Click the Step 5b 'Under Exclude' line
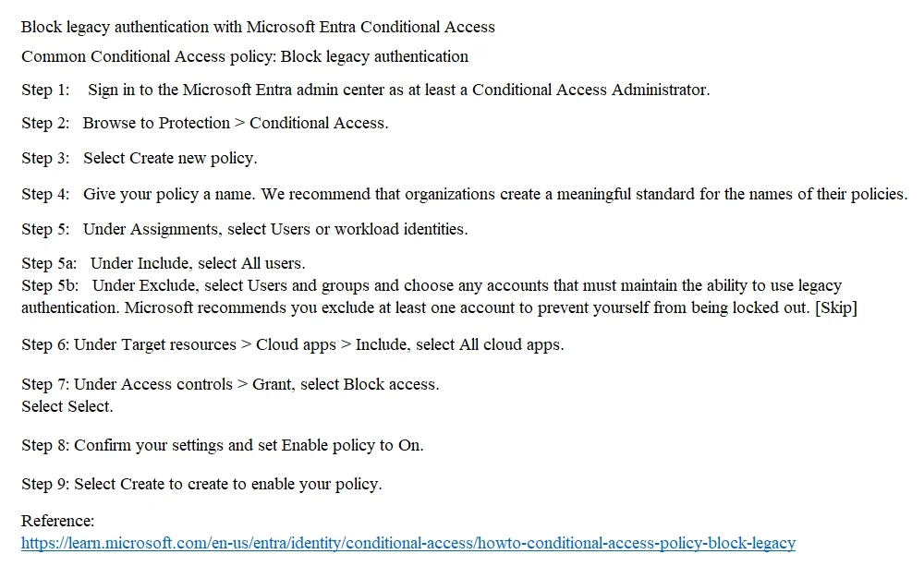This screenshot has height=566, width=924. (x=432, y=285)
